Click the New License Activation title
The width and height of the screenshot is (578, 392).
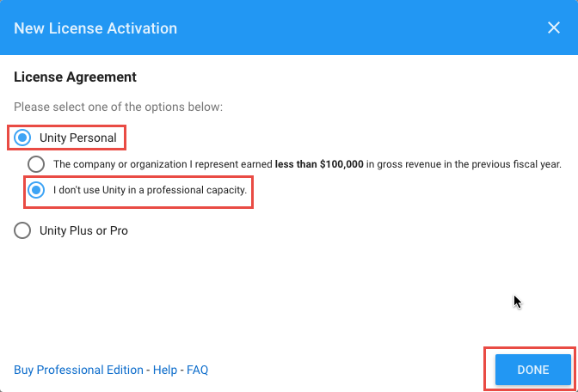pos(95,28)
